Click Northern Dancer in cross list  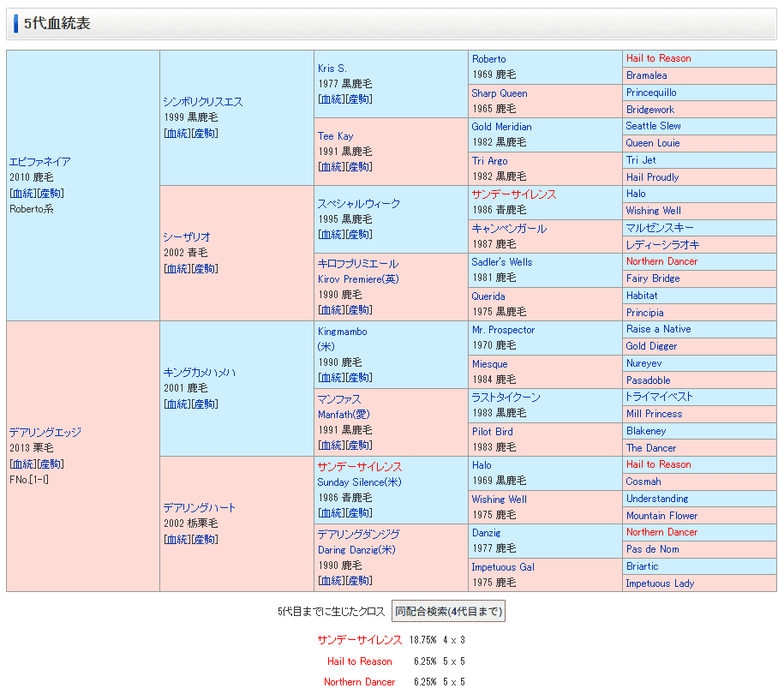pos(360,681)
